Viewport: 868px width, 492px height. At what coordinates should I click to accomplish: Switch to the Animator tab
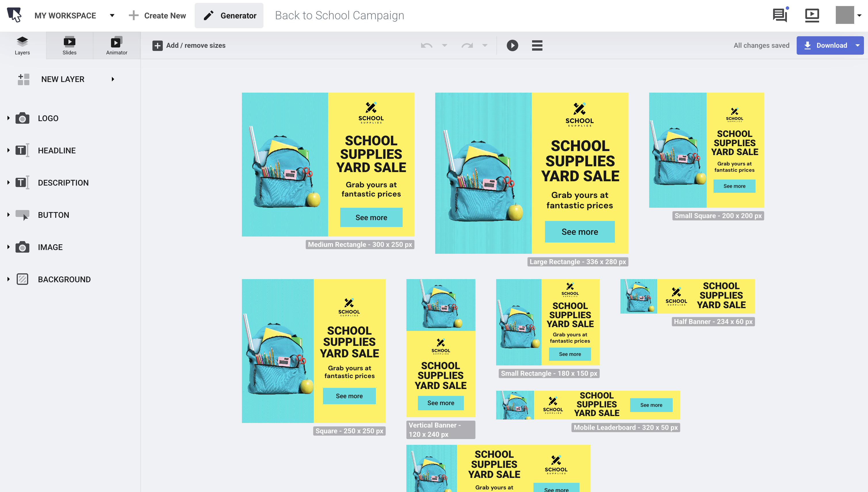click(116, 45)
